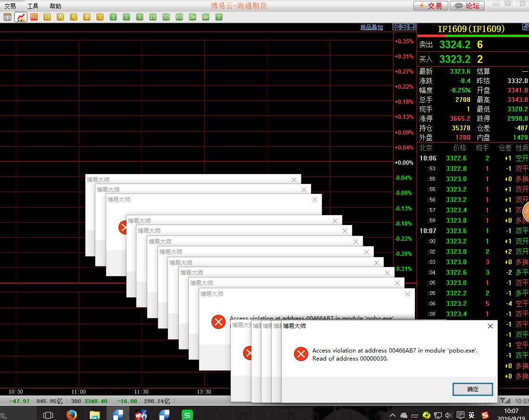
Task: Choose the 15-minute period icon
Action: [x=153, y=17]
